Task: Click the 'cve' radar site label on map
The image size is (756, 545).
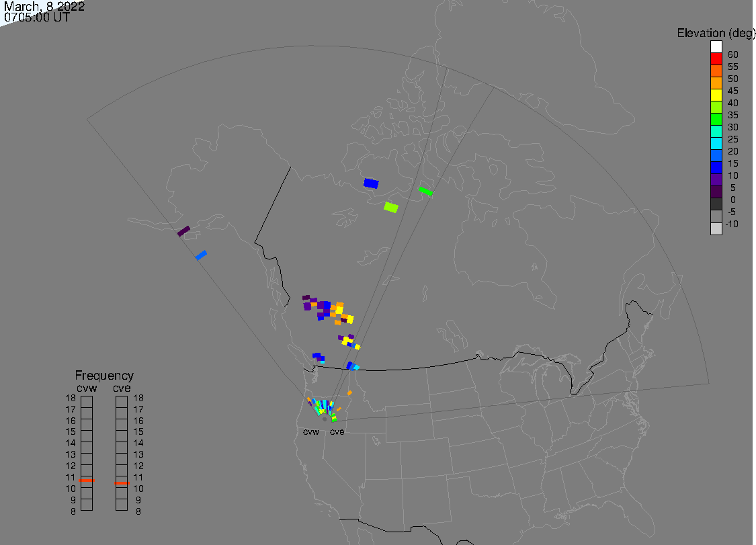Action: point(337,431)
